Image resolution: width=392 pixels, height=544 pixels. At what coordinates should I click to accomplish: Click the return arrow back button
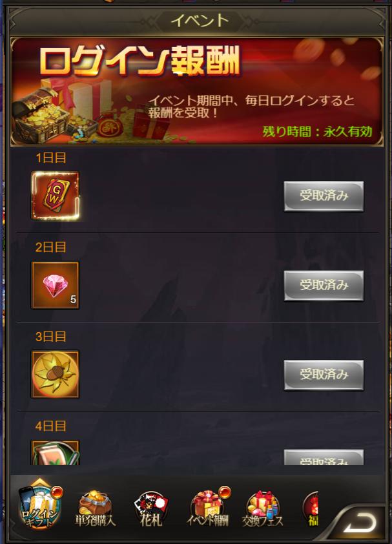point(360,523)
